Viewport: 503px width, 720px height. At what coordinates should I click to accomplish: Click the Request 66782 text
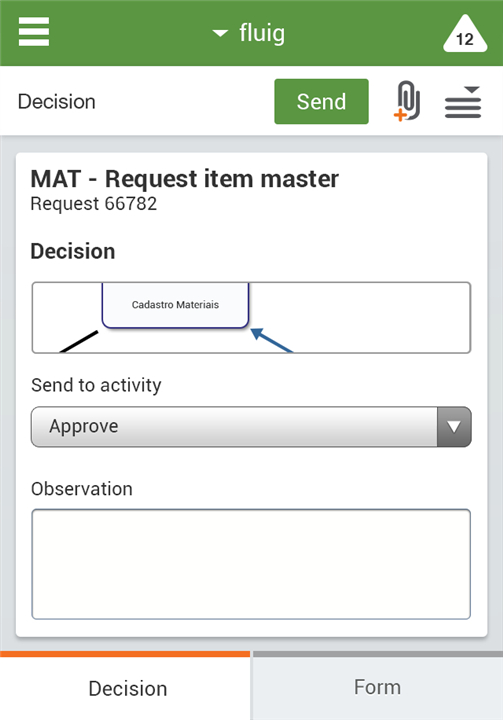click(x=94, y=203)
